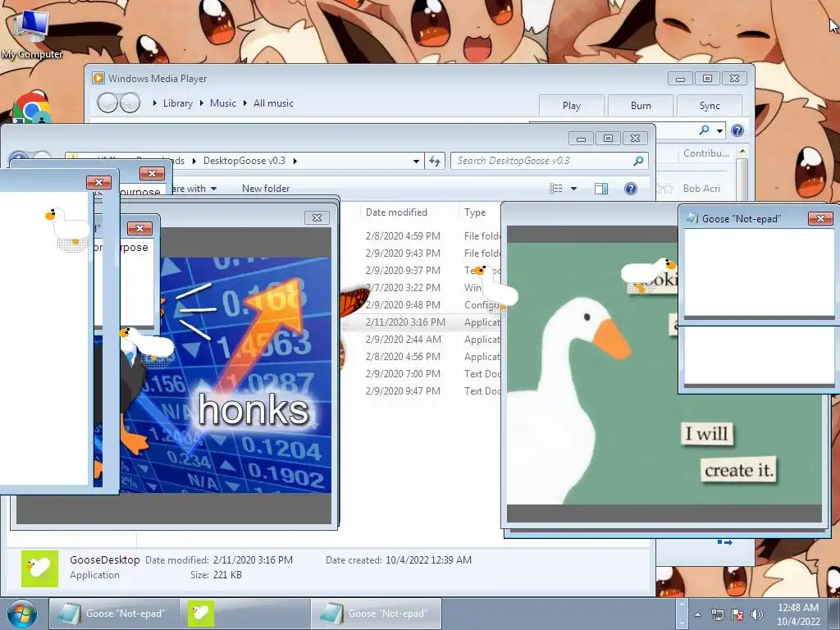Go back in Windows Media Player
This screenshot has width=840, height=630.
pos(107,103)
